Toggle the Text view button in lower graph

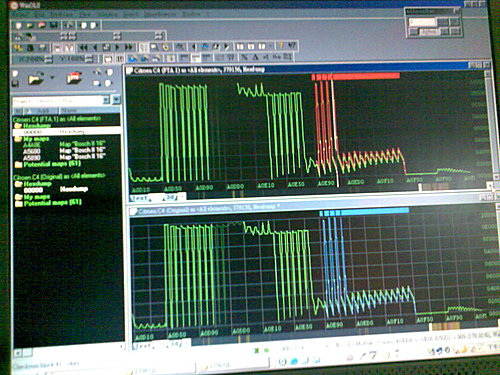tap(142, 347)
